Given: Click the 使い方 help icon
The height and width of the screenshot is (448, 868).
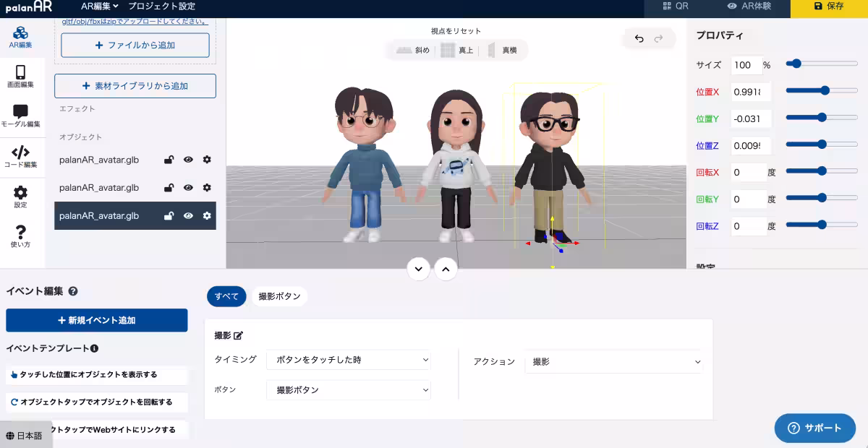Looking at the screenshot, I should tap(21, 236).
